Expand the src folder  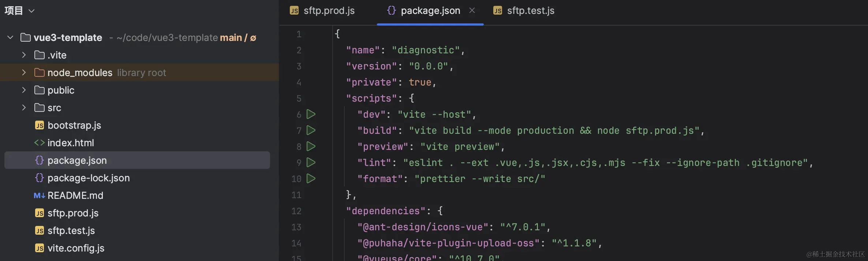click(x=24, y=107)
